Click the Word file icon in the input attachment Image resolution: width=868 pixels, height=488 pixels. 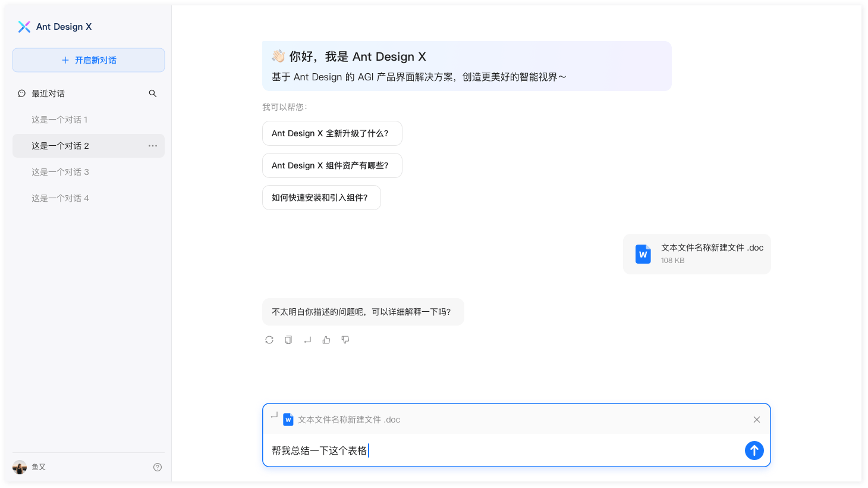point(288,420)
